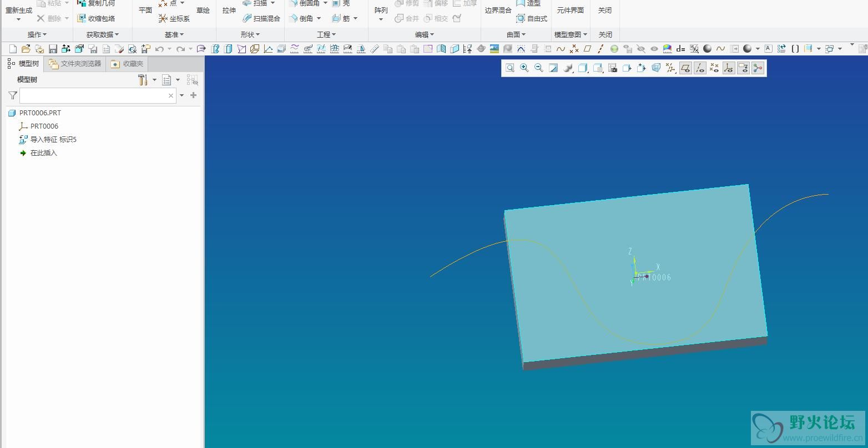The height and width of the screenshot is (448, 868).
Task: Open saved orientations cube icon
Action: point(583,68)
